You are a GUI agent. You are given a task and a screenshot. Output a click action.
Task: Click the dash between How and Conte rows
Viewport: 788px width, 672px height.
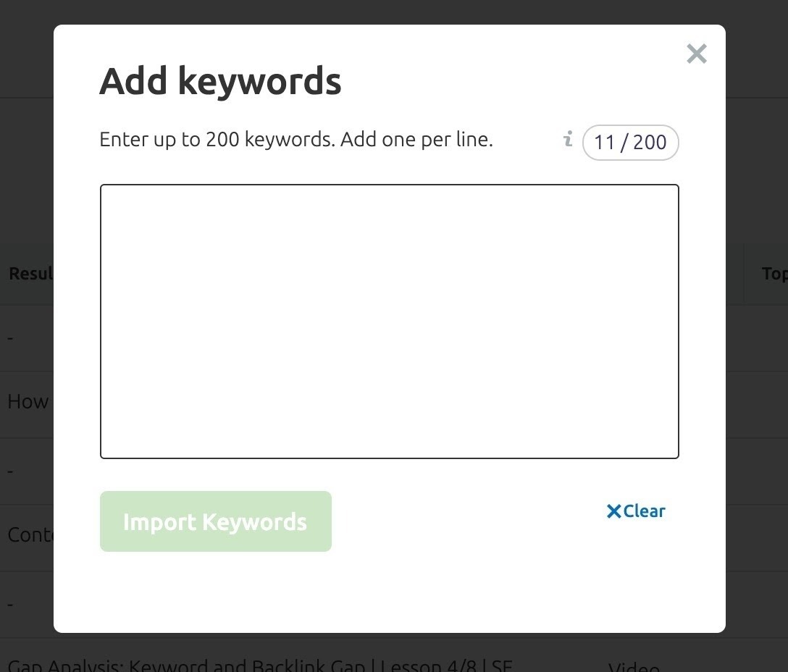click(x=10, y=471)
